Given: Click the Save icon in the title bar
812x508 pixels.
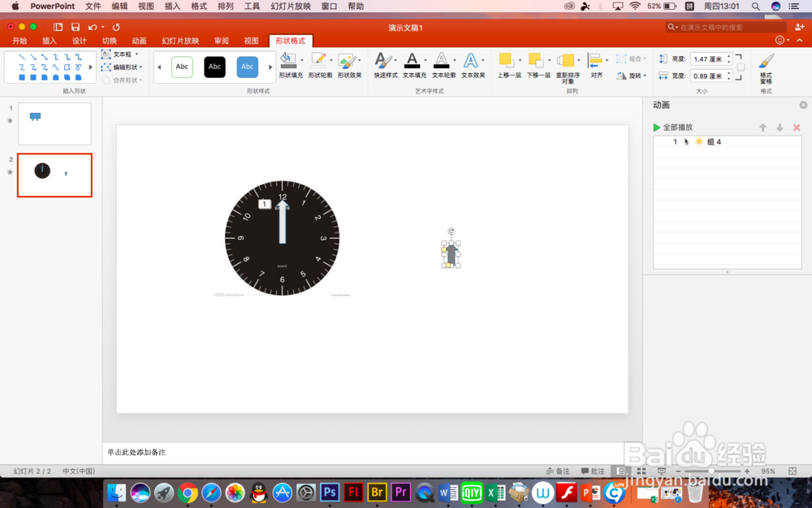Looking at the screenshot, I should (76, 27).
